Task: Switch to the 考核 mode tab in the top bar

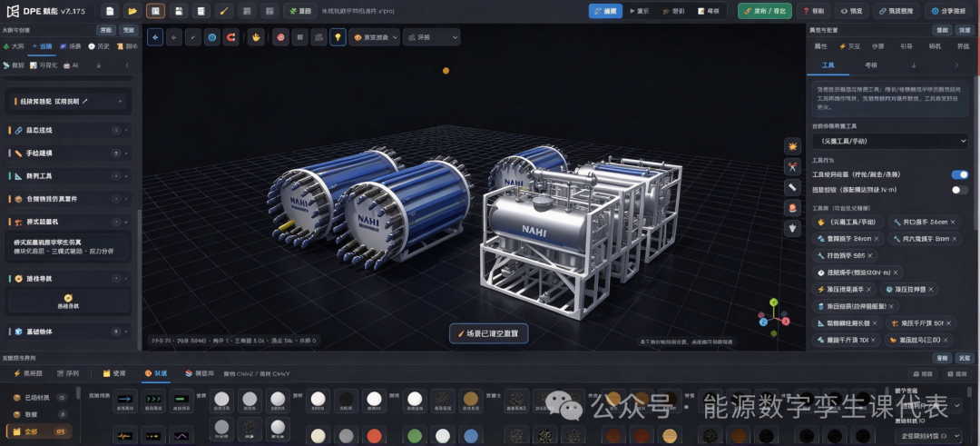Action: click(709, 11)
